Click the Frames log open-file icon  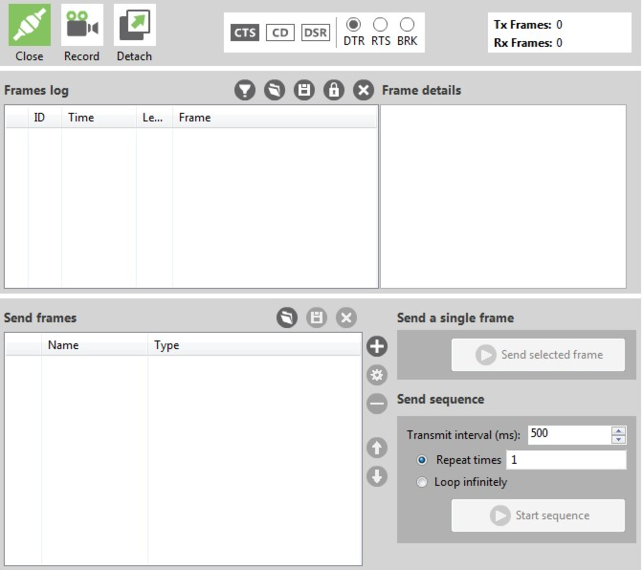point(274,90)
